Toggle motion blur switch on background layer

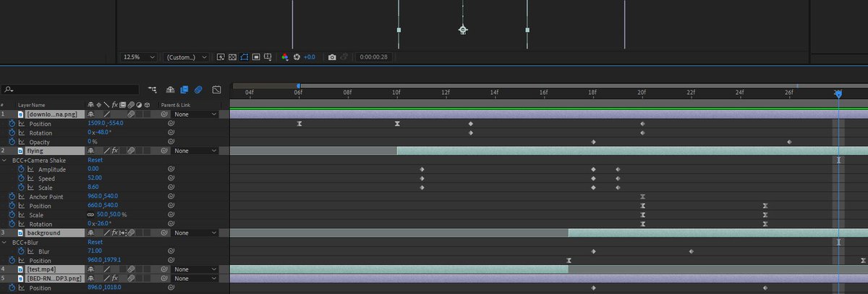point(131,233)
